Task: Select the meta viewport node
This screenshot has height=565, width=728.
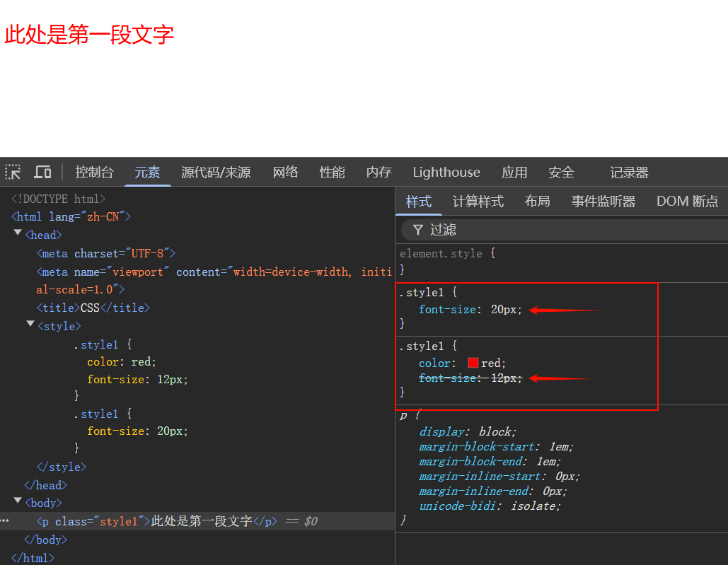Action: [214, 281]
